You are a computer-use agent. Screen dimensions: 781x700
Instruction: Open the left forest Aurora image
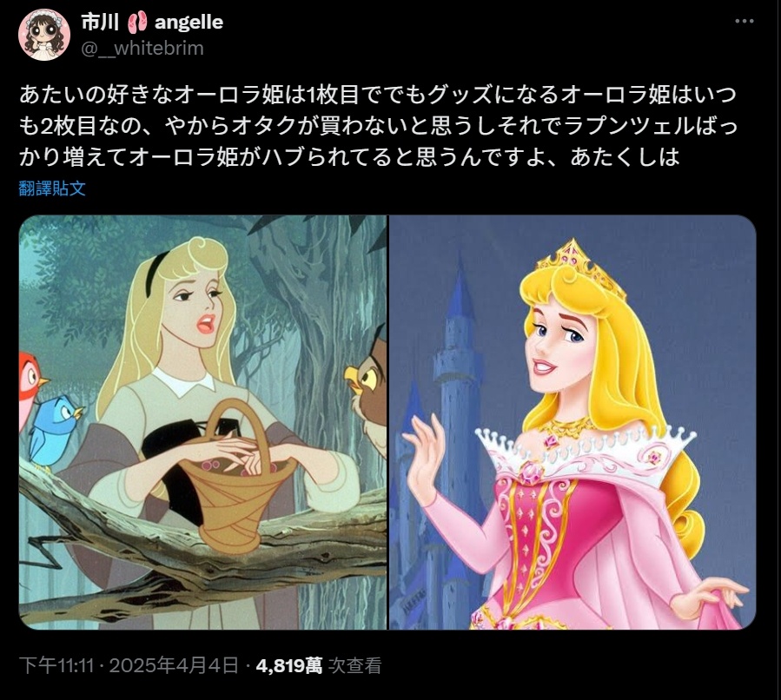pyautogui.click(x=202, y=422)
